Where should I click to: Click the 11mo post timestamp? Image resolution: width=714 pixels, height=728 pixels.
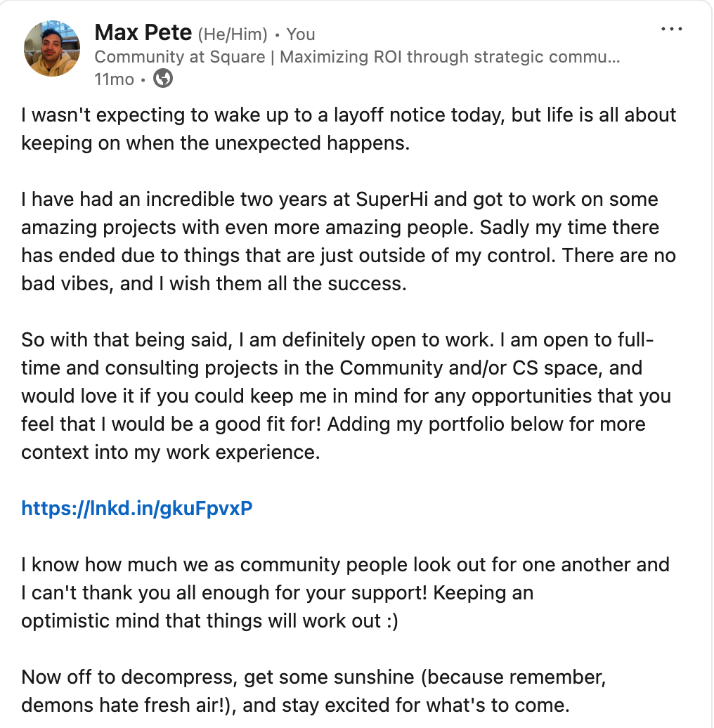click(115, 79)
